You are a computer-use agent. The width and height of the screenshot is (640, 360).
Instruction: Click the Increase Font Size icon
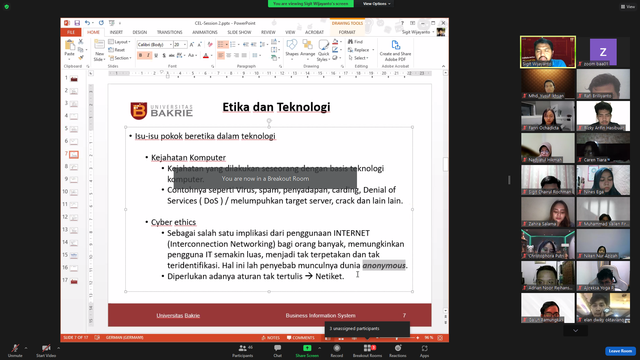191,44
